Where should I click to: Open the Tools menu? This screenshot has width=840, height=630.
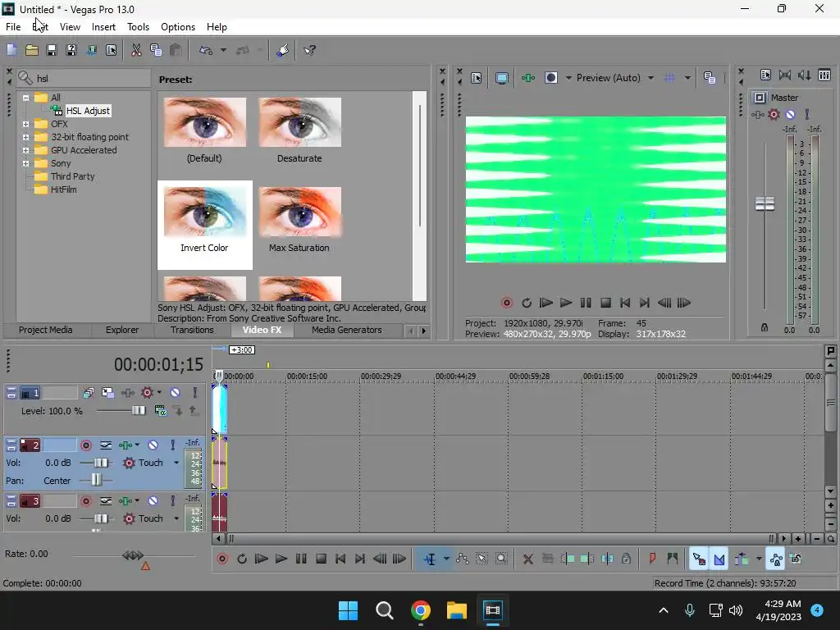click(x=138, y=27)
